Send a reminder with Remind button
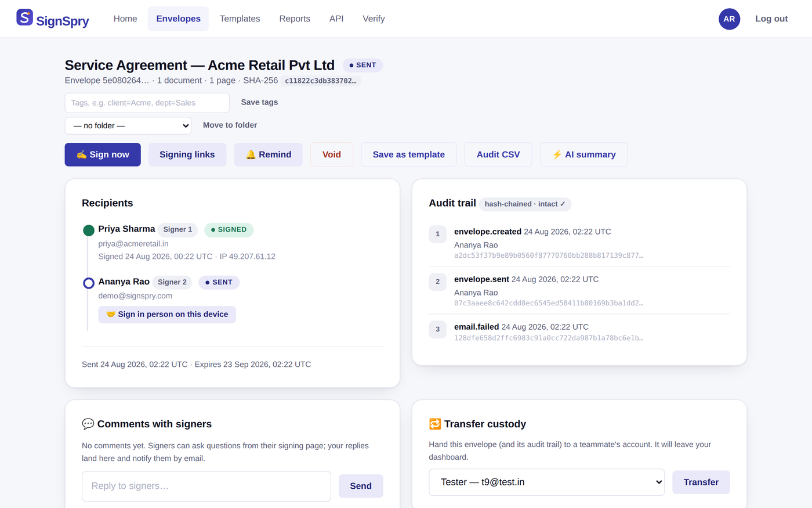 pos(269,154)
